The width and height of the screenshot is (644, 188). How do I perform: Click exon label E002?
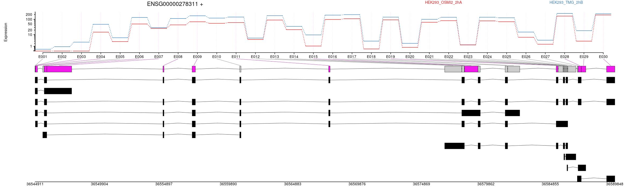point(62,57)
